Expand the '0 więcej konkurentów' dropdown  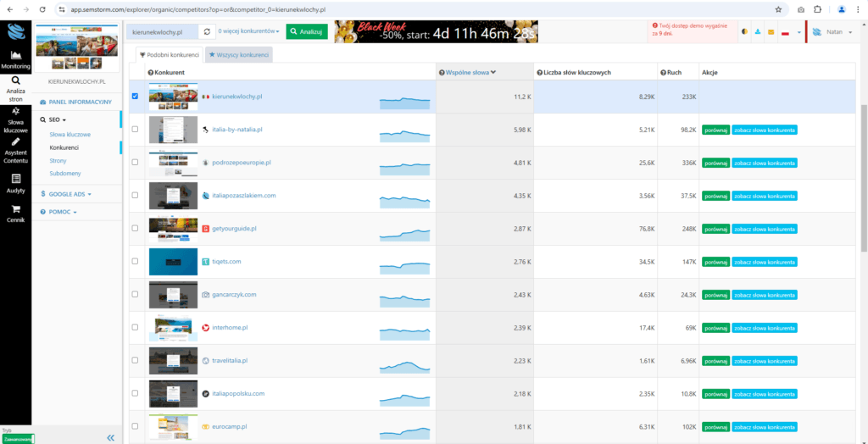[x=248, y=31]
